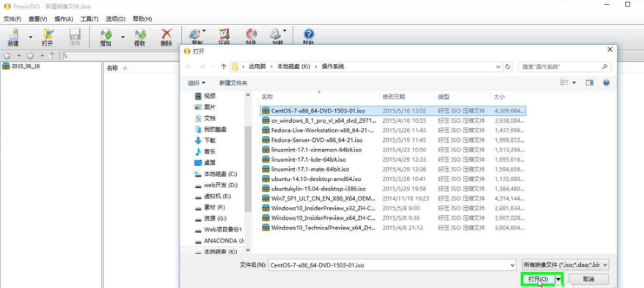Open the 选项(O) menu
This screenshot has width=644, height=288.
click(115, 19)
